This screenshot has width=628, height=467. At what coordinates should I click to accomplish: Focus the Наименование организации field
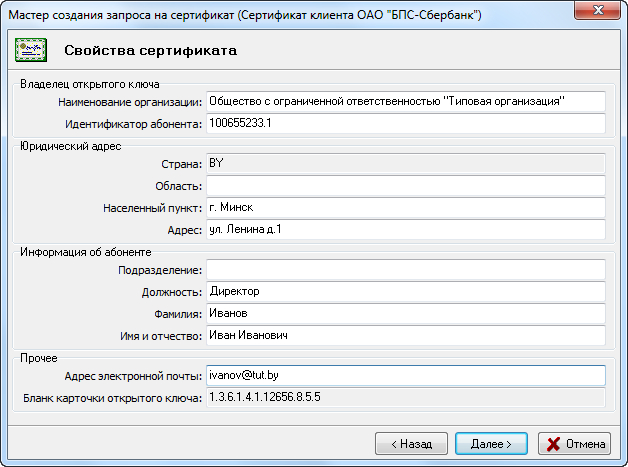[405, 101]
